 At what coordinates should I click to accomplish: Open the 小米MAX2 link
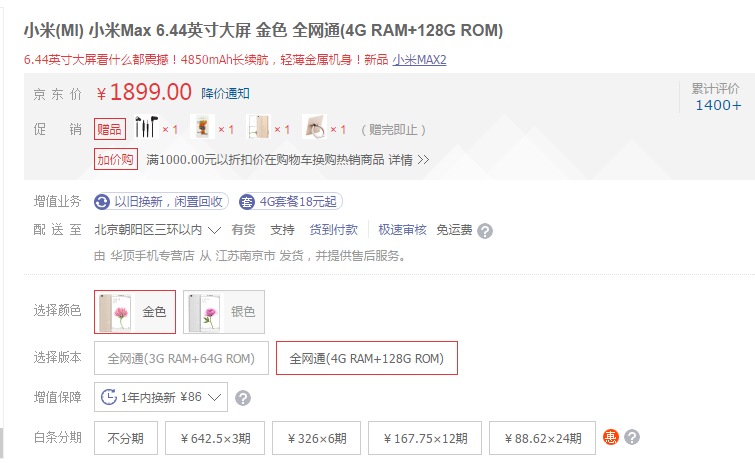[x=419, y=60]
